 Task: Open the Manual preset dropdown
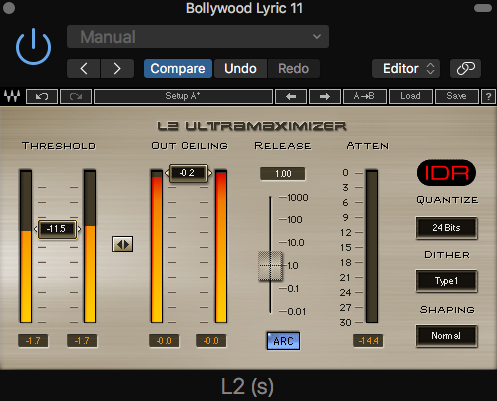pos(198,37)
